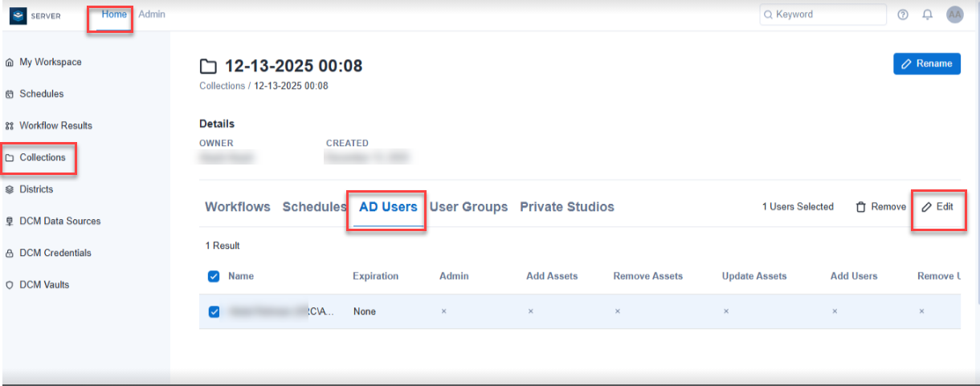980x386 pixels.
Task: Click the DCM Data Sources icon
Action: pos(10,221)
